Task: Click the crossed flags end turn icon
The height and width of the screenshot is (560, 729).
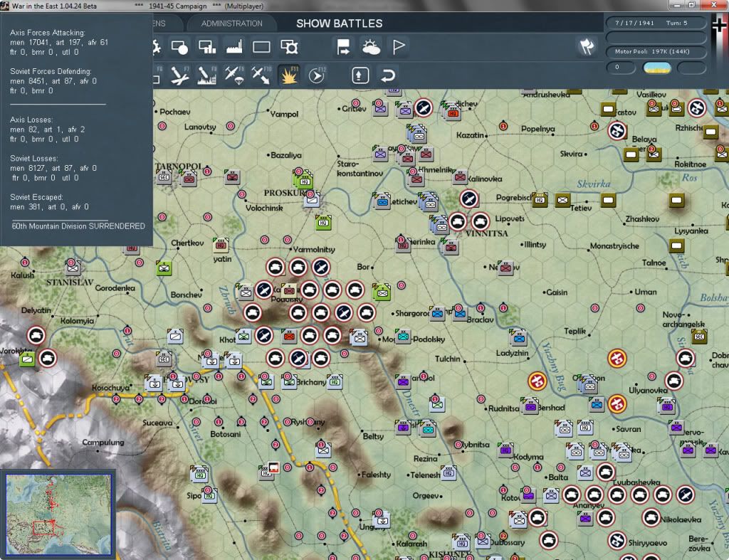Action: (587, 46)
